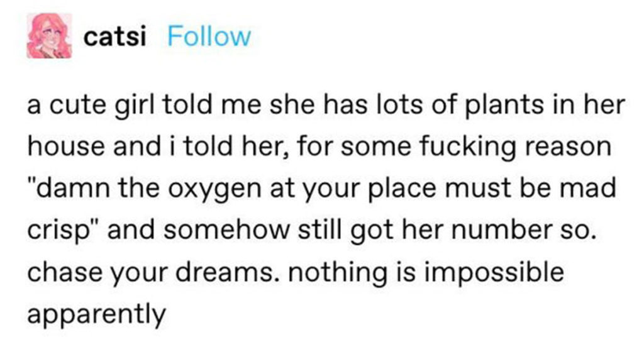The width and height of the screenshot is (644, 337).
Task: Click the word "nothing" in the post
Action: coord(338,273)
